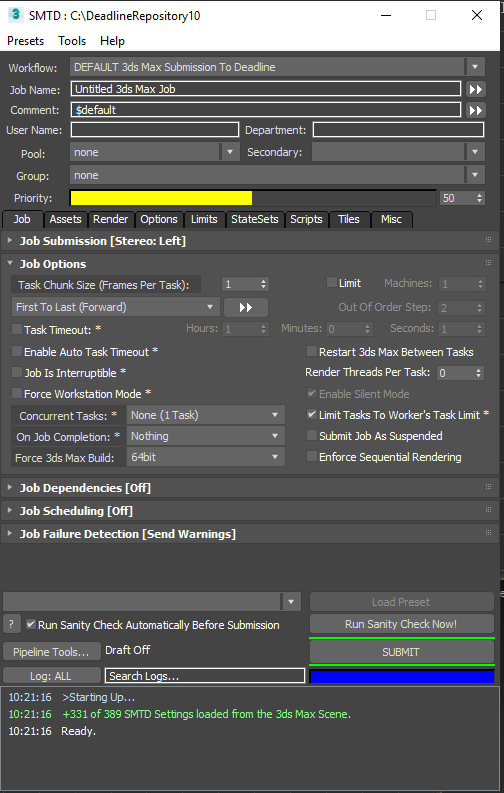Viewport: 504px width, 793px height.
Task: Click the Pipeline Tools... button
Action: [x=52, y=652]
